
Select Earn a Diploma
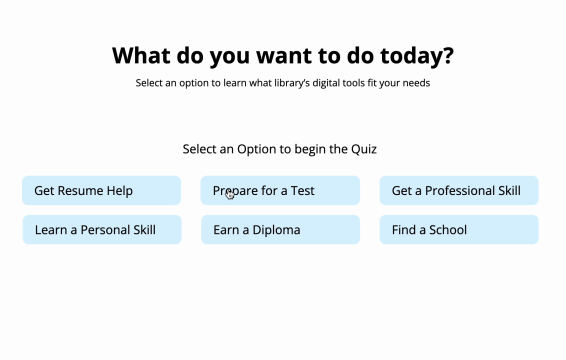(x=280, y=230)
